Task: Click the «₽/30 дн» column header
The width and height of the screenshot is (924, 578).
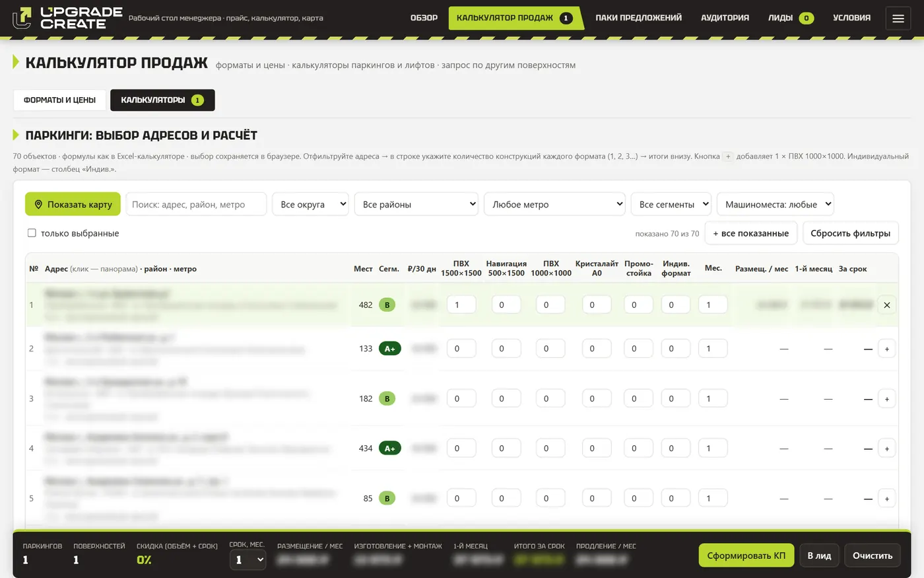Action: point(422,269)
